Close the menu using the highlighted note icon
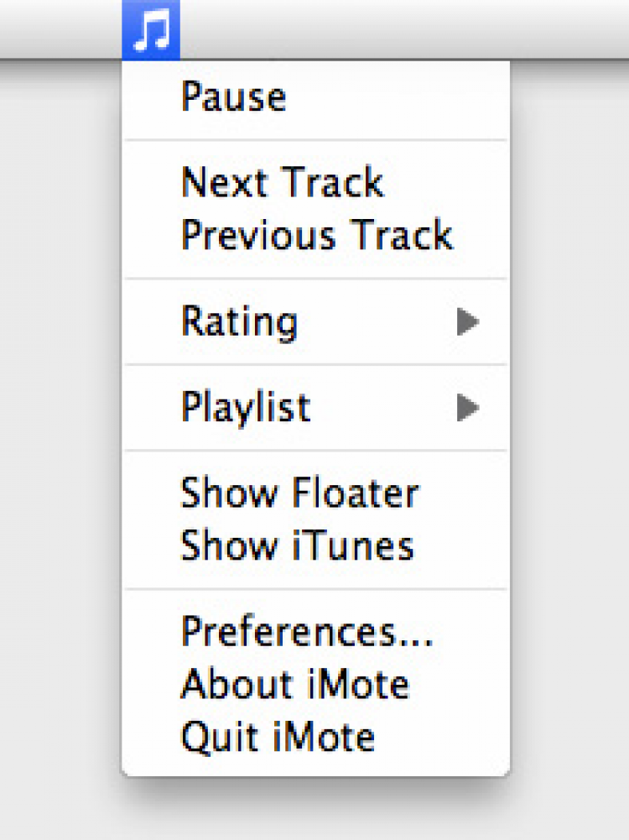This screenshot has height=840, width=629. pos(151,29)
